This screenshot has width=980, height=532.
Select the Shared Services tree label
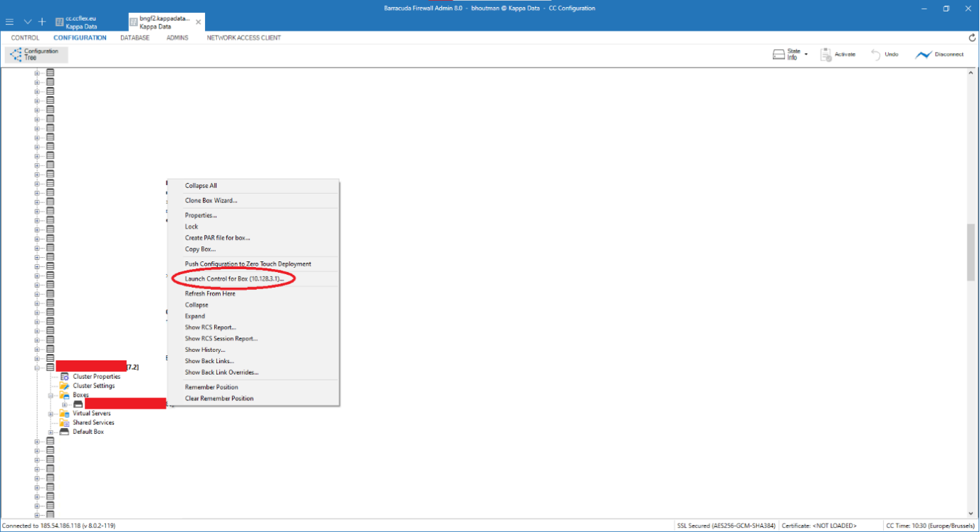(94, 423)
